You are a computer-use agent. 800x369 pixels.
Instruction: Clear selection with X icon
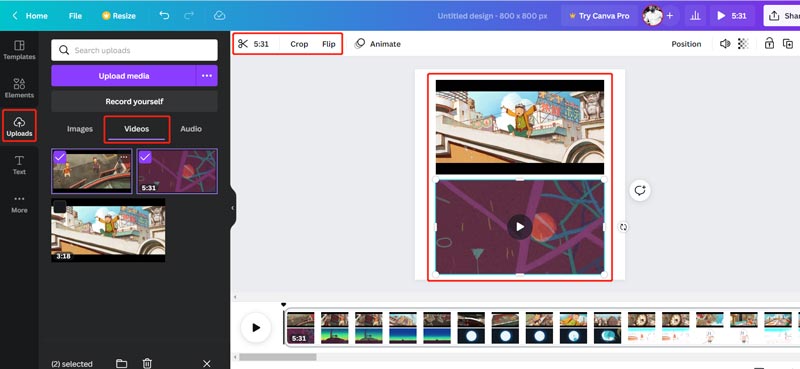click(x=207, y=363)
